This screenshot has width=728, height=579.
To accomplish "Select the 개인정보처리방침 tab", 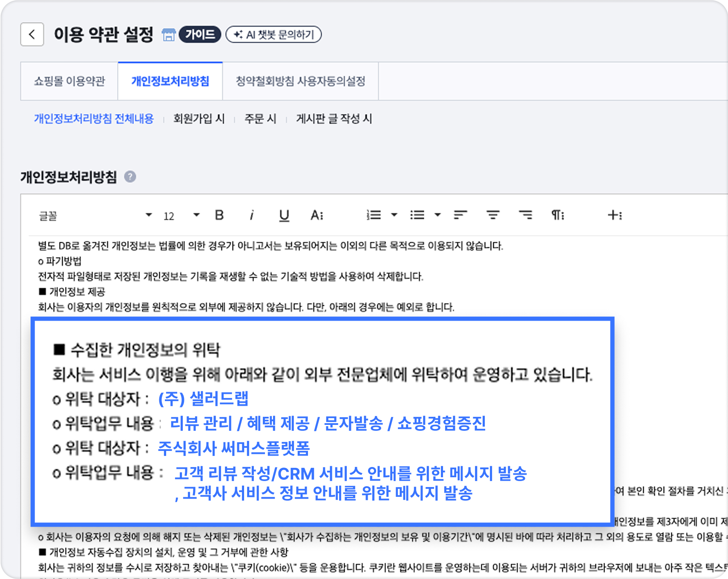I will (170, 81).
